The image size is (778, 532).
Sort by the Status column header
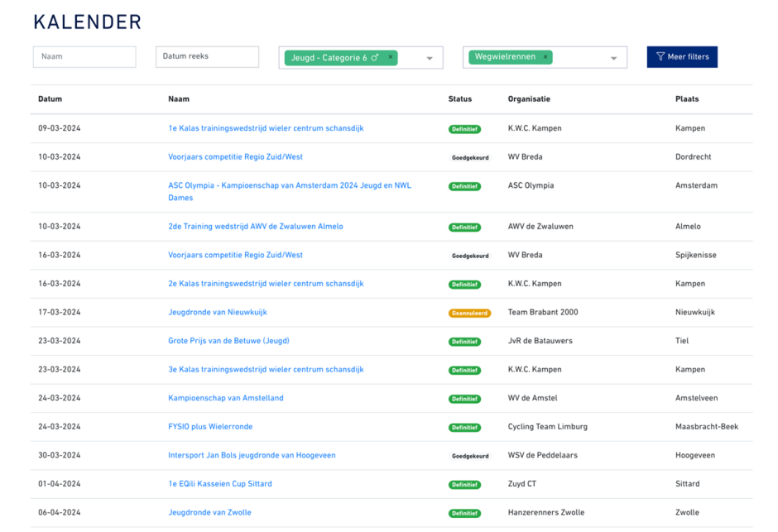coord(459,99)
